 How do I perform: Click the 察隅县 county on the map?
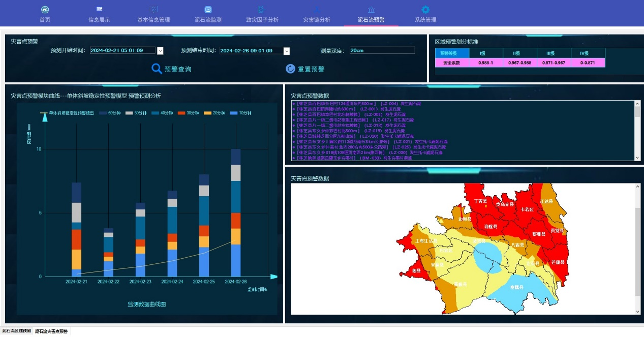(517, 288)
